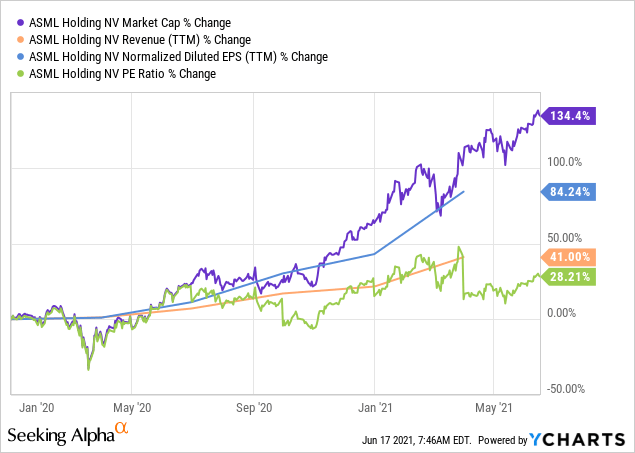Click the purple Market Cap legend dot

(21, 23)
